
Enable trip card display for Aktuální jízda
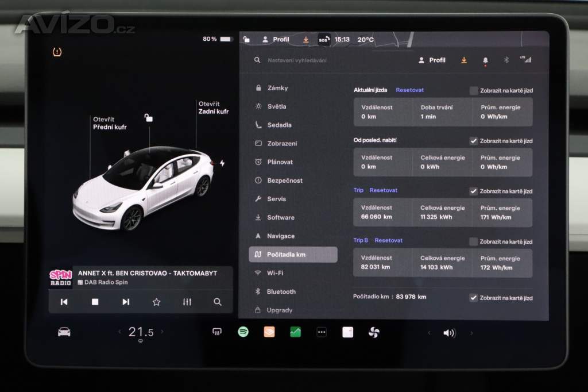(473, 91)
